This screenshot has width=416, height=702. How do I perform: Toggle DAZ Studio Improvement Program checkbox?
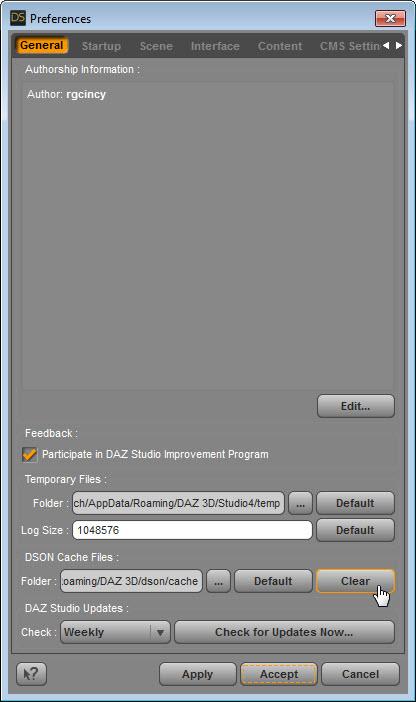(30, 454)
